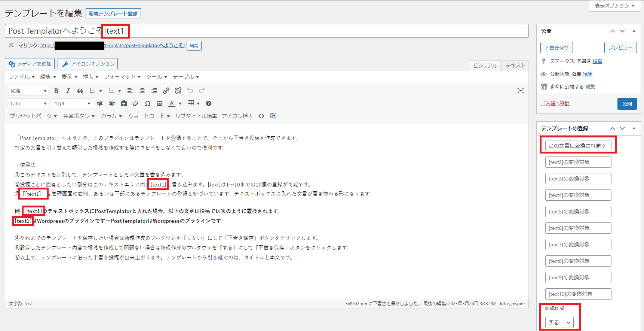Open bulleted list style arrow

[x=101, y=91]
